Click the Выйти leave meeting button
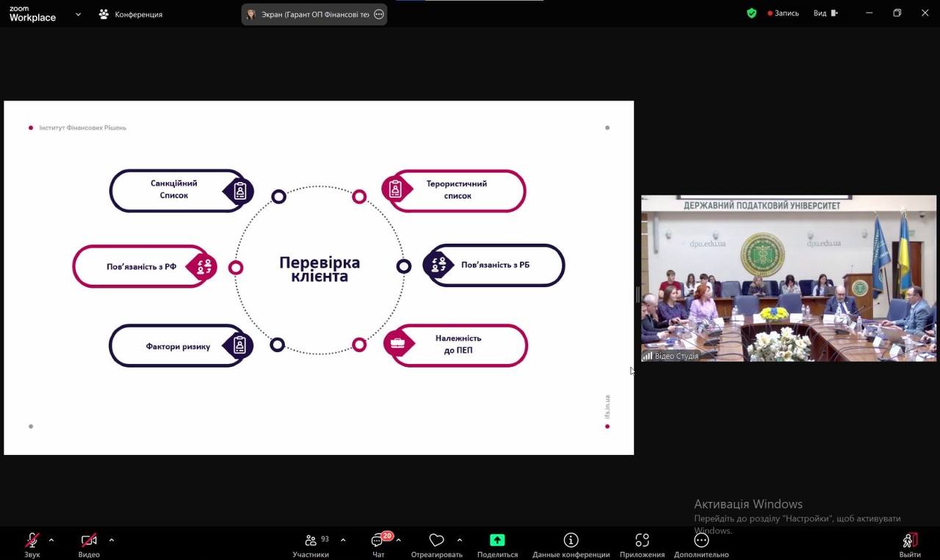This screenshot has width=940, height=560. (909, 541)
